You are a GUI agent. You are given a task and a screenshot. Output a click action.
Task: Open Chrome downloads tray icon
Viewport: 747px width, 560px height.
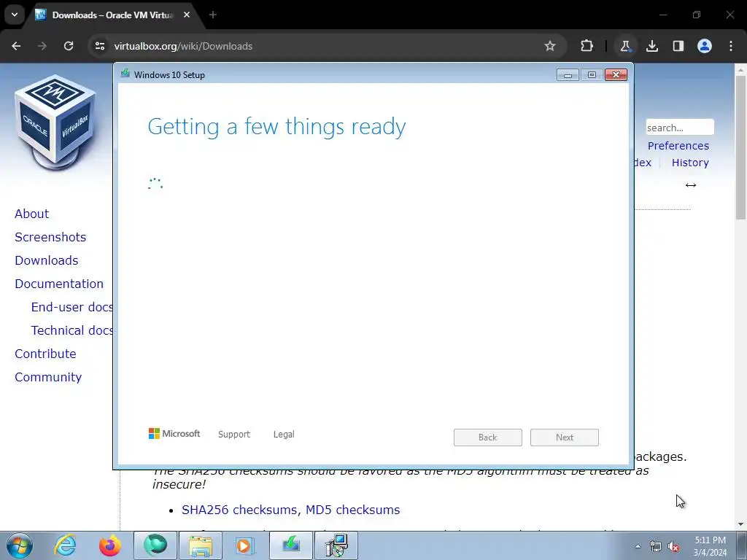coord(651,46)
